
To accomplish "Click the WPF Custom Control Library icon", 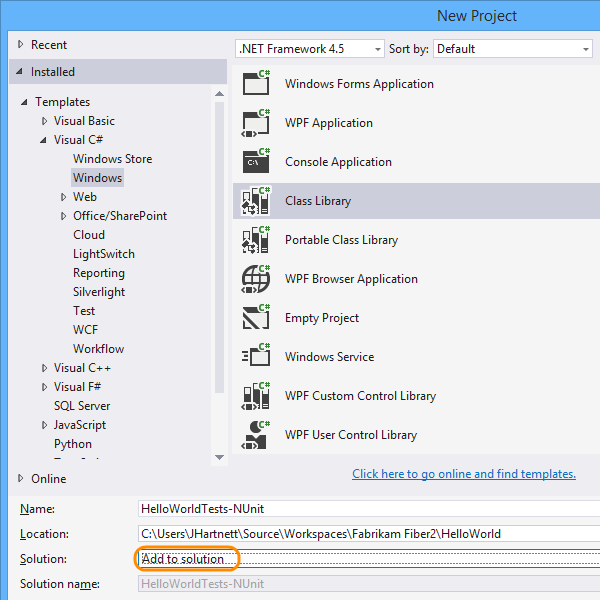I will coord(257,396).
